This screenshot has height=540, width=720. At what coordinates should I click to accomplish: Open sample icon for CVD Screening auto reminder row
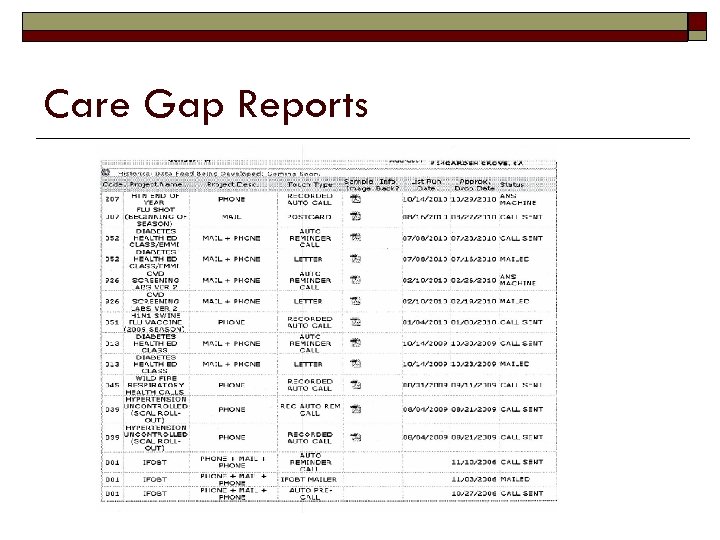tap(355, 280)
